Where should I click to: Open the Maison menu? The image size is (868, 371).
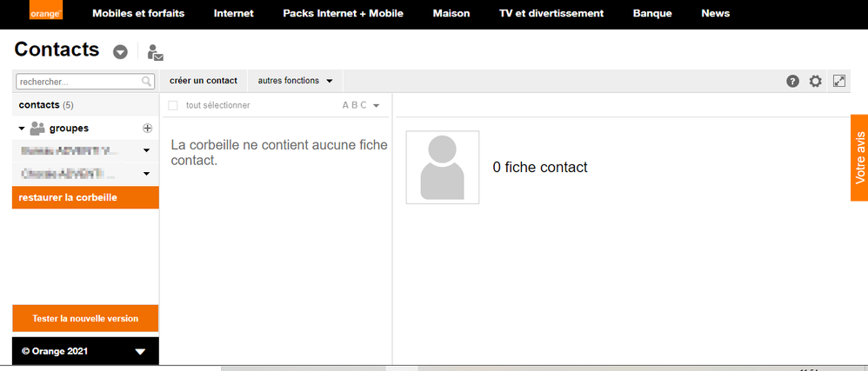coord(451,13)
